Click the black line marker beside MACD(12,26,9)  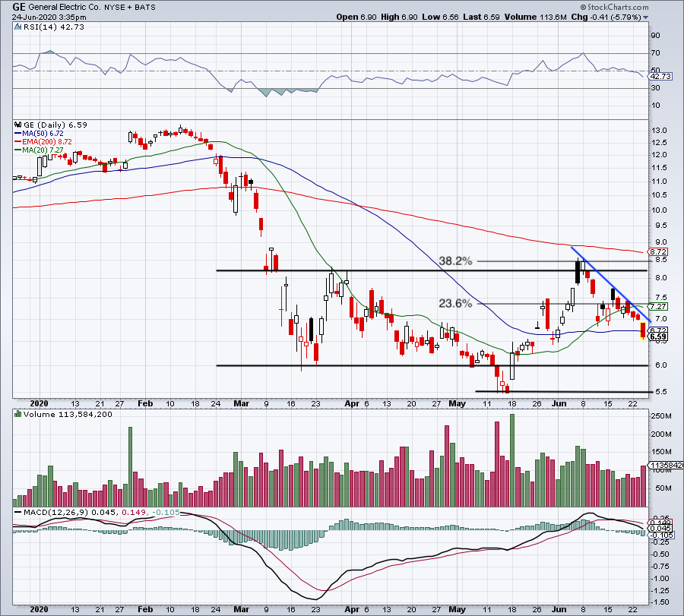[x=18, y=512]
